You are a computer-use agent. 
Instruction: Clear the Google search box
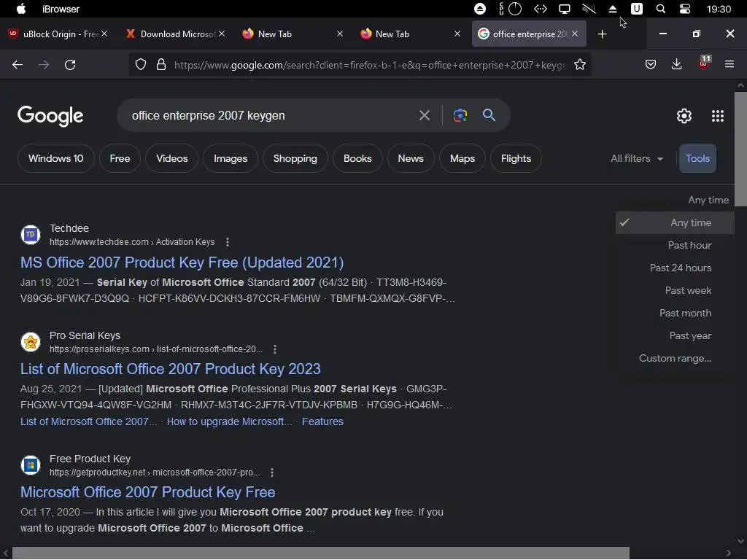[x=425, y=115]
